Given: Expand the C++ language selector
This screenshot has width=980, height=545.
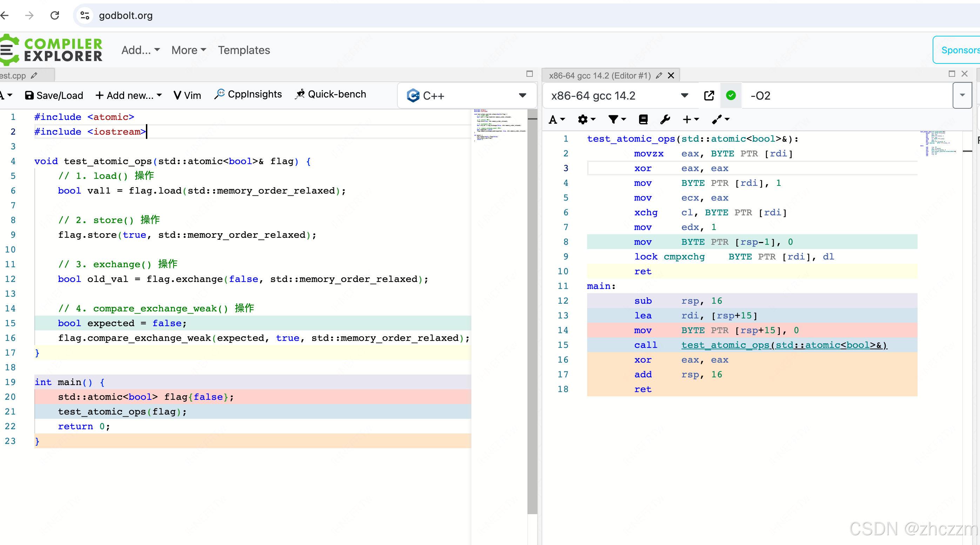Looking at the screenshot, I should [522, 95].
